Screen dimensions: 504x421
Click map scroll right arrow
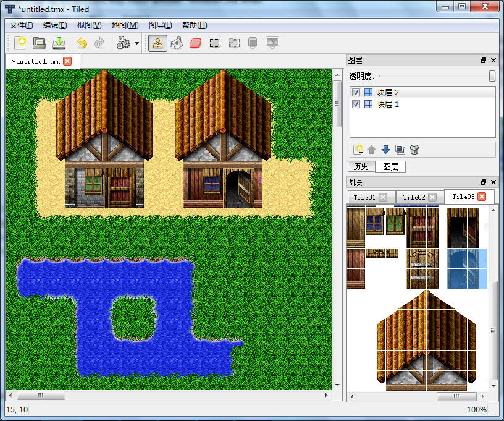pos(327,395)
